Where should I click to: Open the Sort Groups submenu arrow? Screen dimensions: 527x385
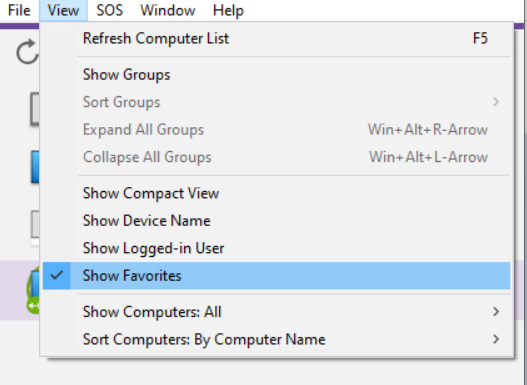coord(496,102)
